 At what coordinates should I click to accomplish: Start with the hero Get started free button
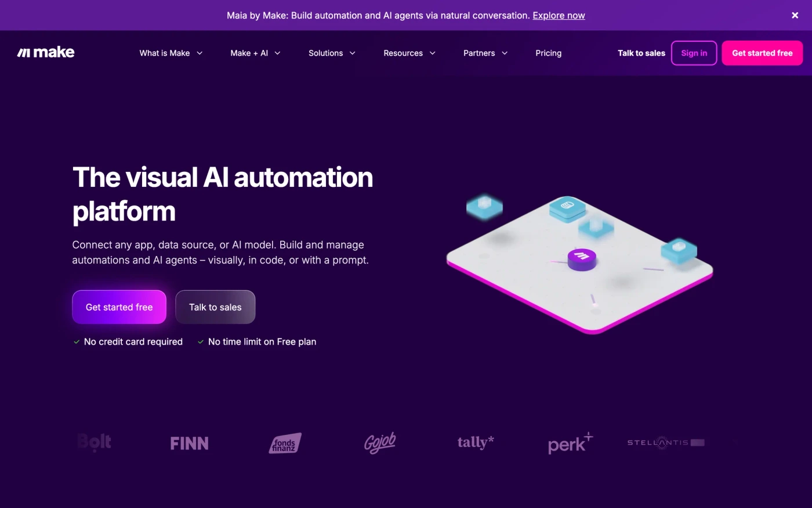tap(119, 307)
